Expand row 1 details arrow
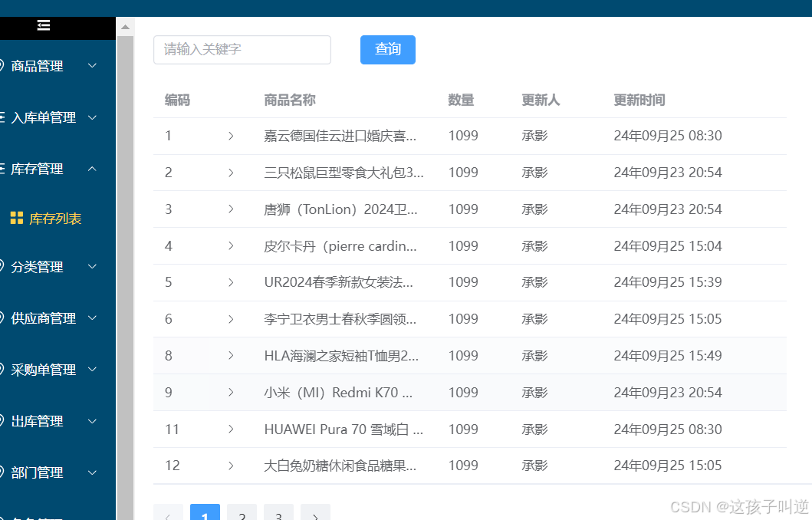 pyautogui.click(x=231, y=136)
